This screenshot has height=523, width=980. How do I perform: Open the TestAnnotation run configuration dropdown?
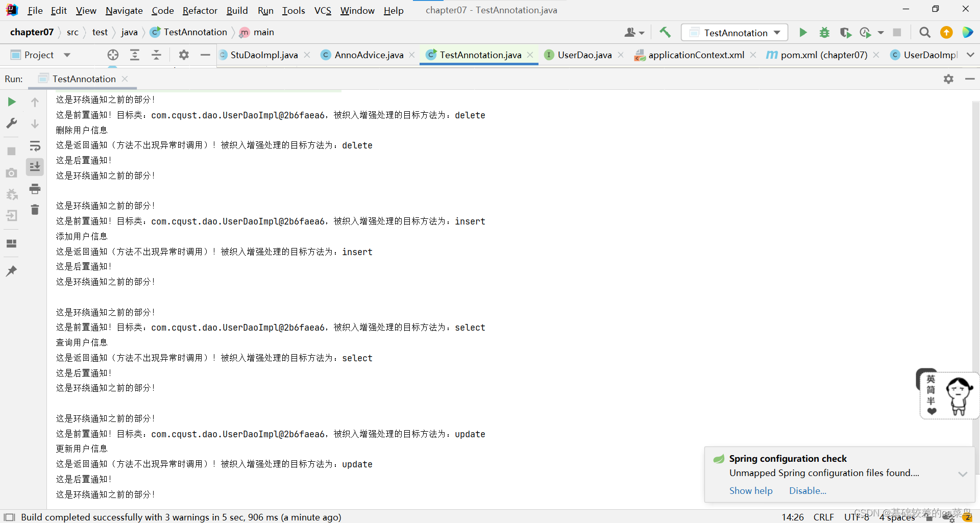pos(777,32)
